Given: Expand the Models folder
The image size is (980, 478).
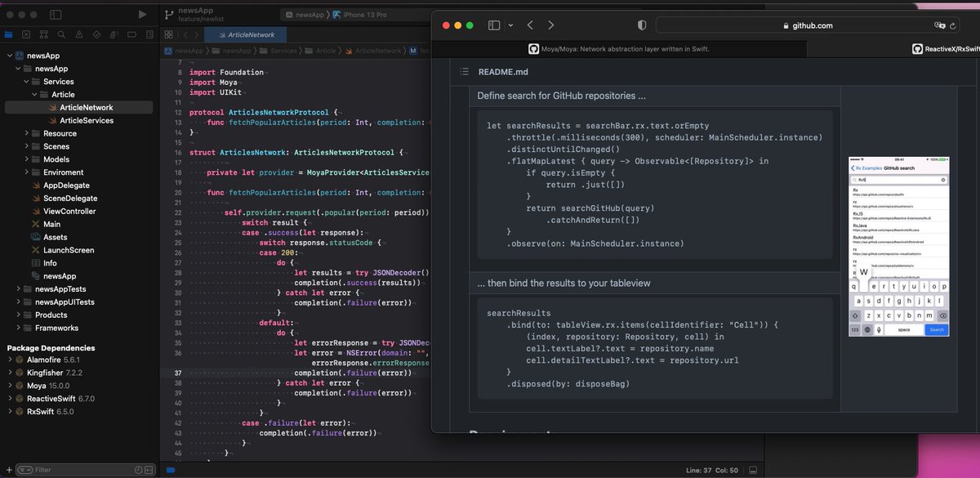Looking at the screenshot, I should [26, 159].
